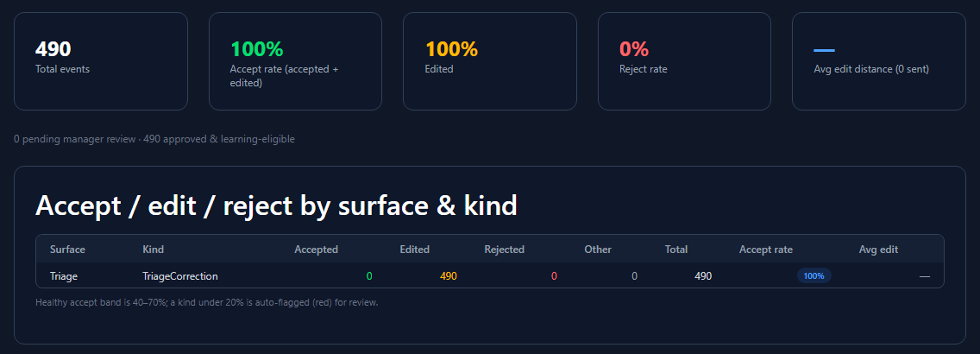This screenshot has width=980, height=354.
Task: Click the Edited column header
Action: (x=414, y=249)
